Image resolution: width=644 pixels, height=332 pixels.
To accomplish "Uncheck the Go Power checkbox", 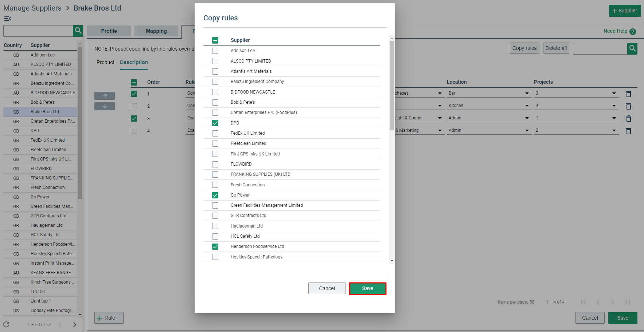I will coord(215,195).
